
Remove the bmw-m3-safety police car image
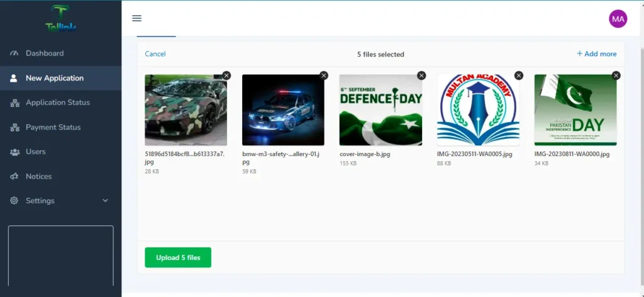point(324,76)
